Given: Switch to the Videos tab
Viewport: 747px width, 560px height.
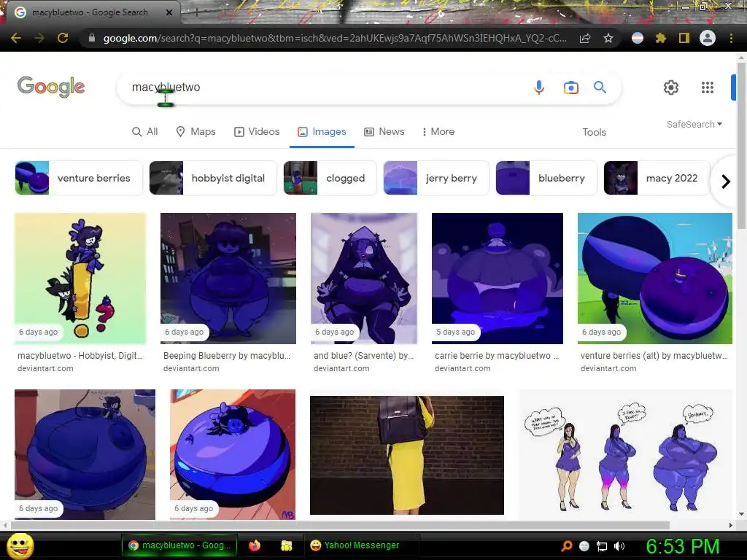Looking at the screenshot, I should 257,131.
